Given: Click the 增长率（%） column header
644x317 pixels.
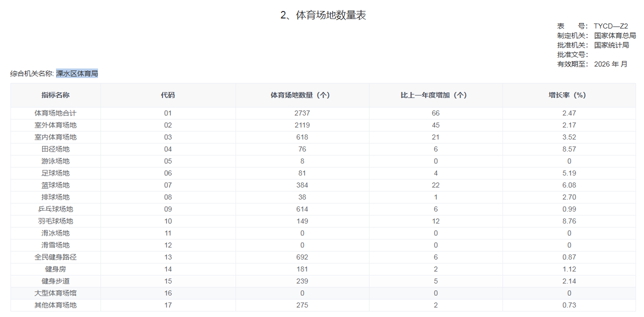Looking at the screenshot, I should pyautogui.click(x=569, y=95).
